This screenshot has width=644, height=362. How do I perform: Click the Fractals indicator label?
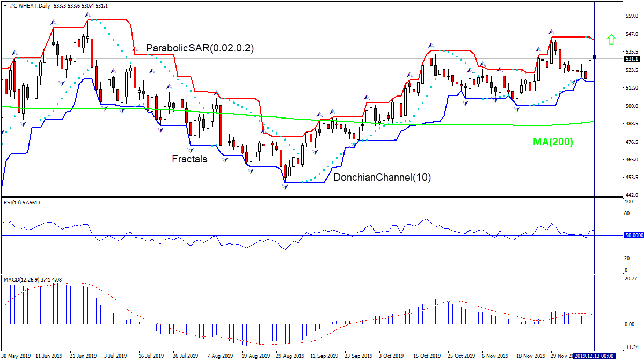[189, 159]
